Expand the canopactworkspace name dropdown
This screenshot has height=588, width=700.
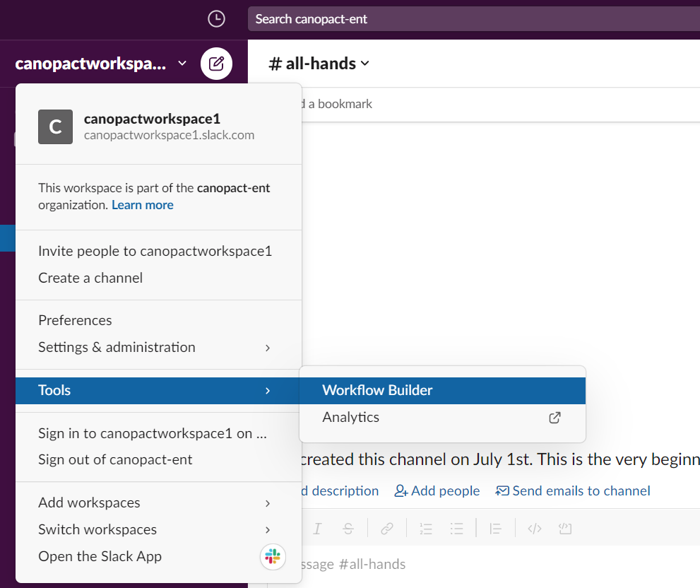[182, 64]
